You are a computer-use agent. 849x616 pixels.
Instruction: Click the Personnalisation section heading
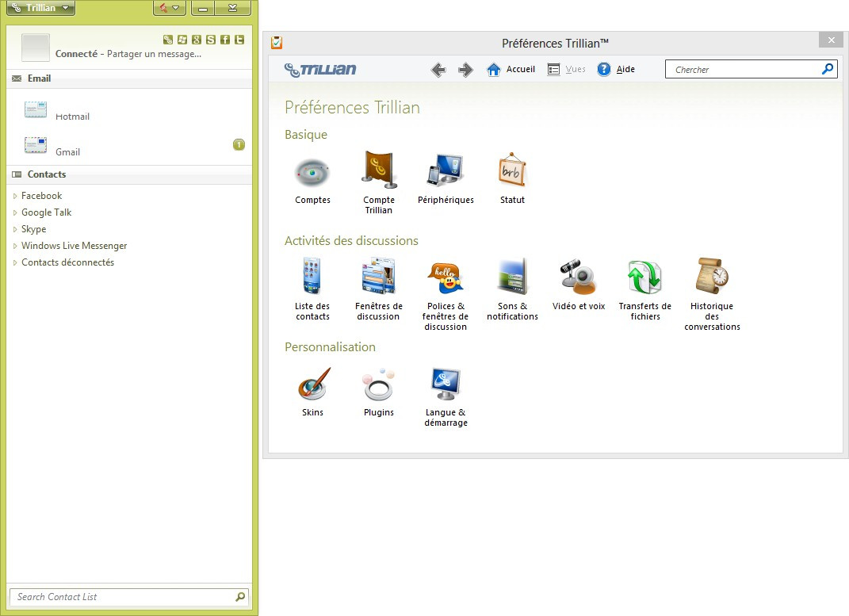(x=331, y=347)
